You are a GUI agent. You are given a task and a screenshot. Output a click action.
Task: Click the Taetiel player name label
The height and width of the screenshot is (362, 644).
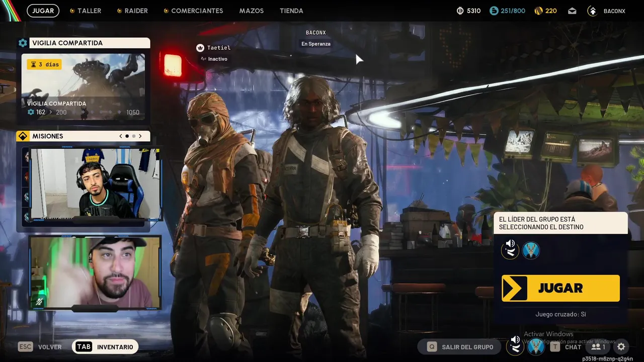tap(219, 48)
